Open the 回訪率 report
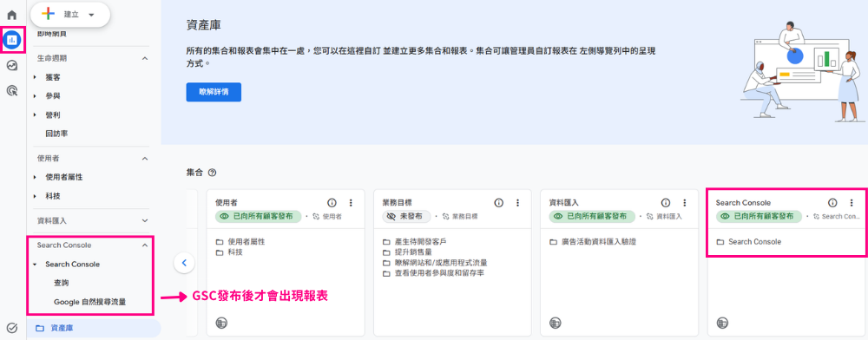The width and height of the screenshot is (868, 340). [x=57, y=134]
